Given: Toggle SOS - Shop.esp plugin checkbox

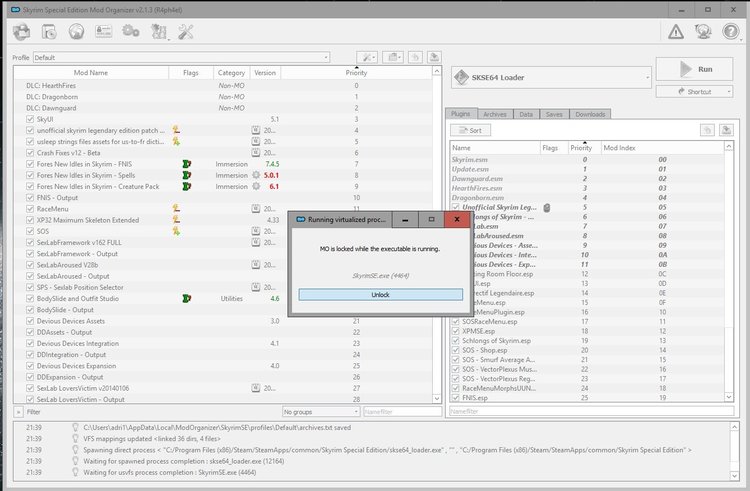Looking at the screenshot, I should coord(455,350).
